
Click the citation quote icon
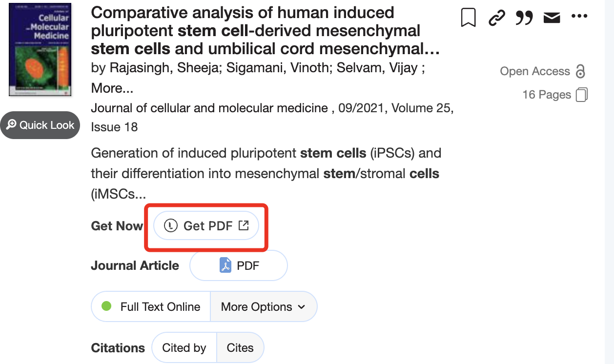[524, 18]
